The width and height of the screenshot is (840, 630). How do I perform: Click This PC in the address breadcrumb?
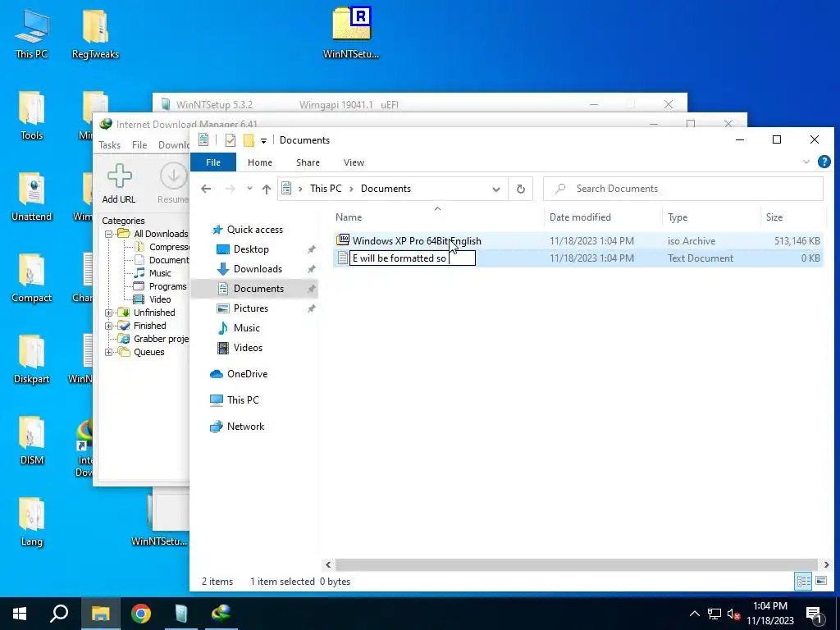click(326, 189)
